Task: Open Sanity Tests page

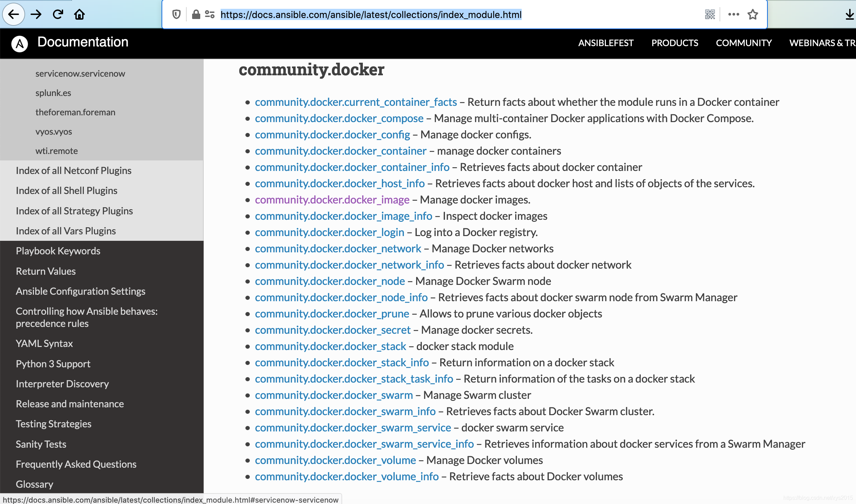Action: click(x=41, y=445)
